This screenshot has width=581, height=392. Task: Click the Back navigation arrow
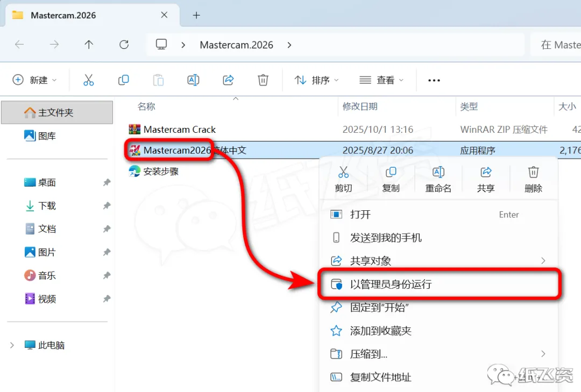coord(19,45)
